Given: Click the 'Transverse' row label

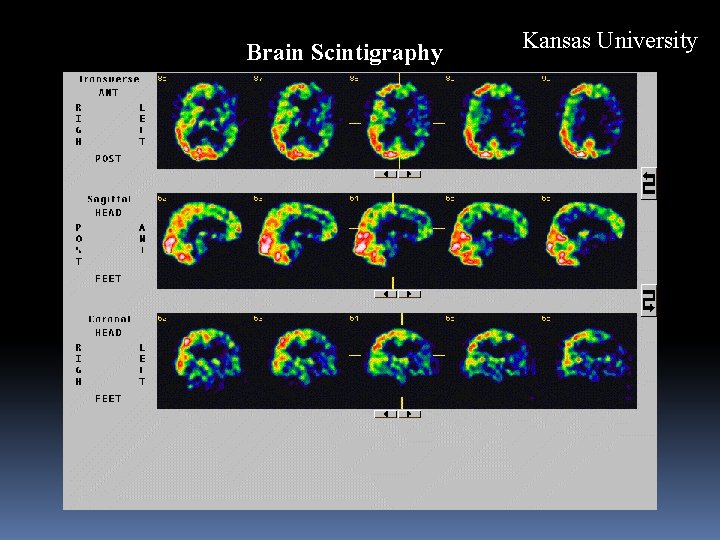Looking at the screenshot, I should pos(109,79).
